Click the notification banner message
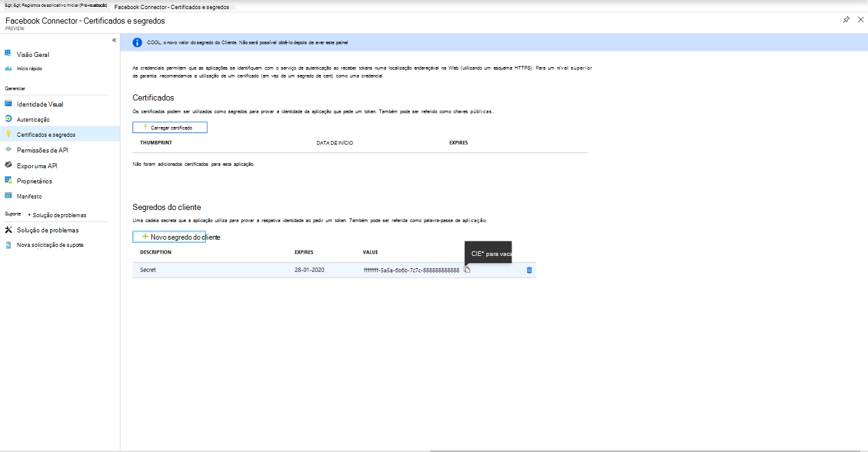This screenshot has height=452, width=868. [x=248, y=42]
